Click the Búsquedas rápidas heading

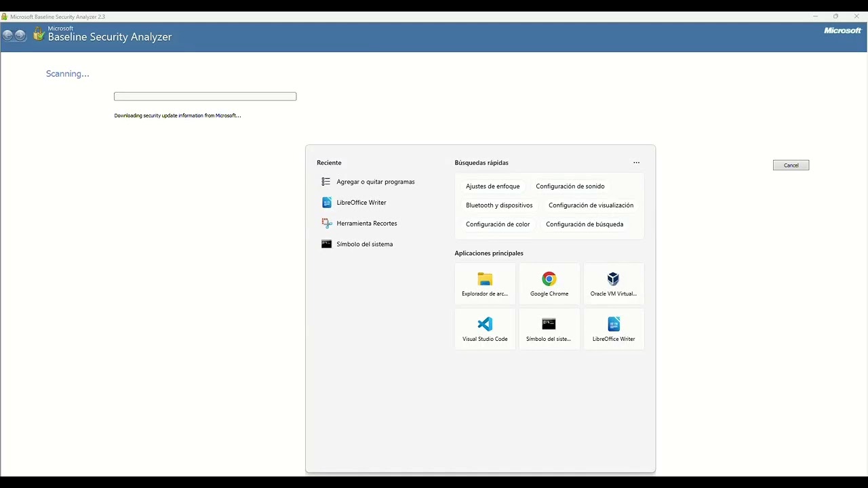pos(481,163)
